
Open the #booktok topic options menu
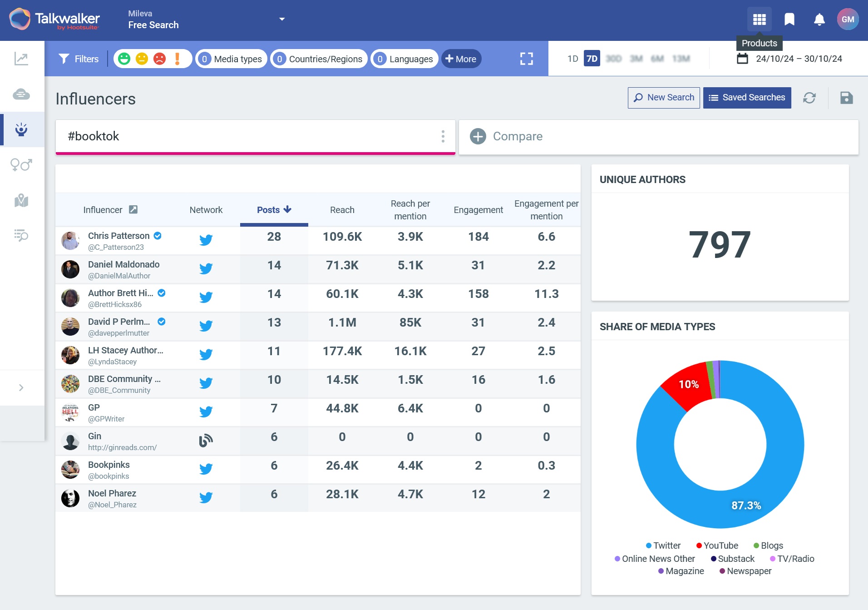point(443,136)
